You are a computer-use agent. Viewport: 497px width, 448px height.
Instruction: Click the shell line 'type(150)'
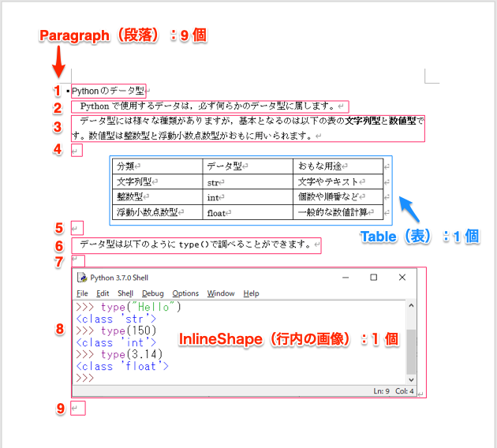tap(129, 330)
